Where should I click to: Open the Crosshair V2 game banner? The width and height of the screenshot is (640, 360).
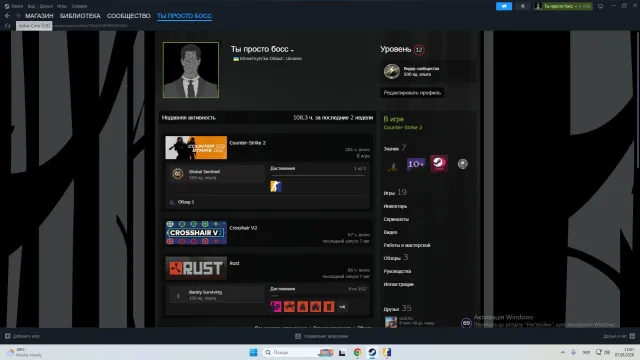[196, 233]
